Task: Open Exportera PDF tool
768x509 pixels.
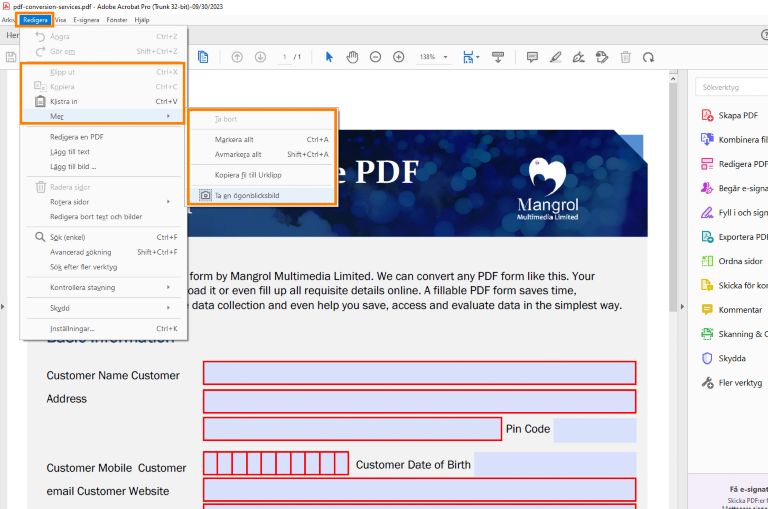Action: (x=734, y=237)
